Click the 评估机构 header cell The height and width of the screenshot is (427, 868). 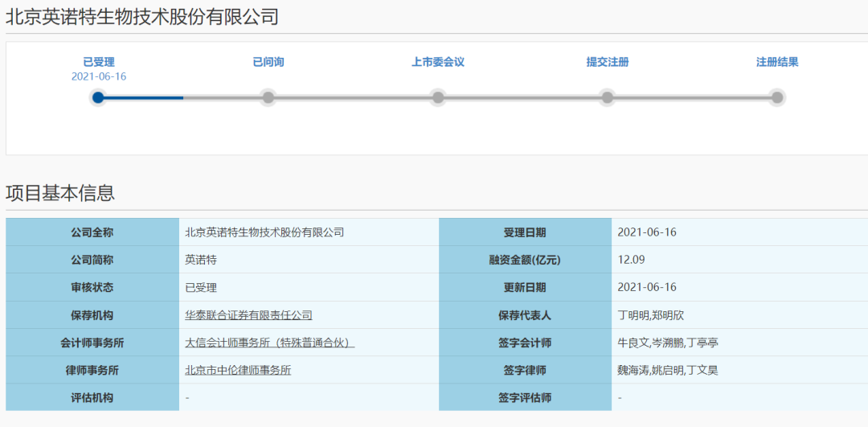[92, 397]
